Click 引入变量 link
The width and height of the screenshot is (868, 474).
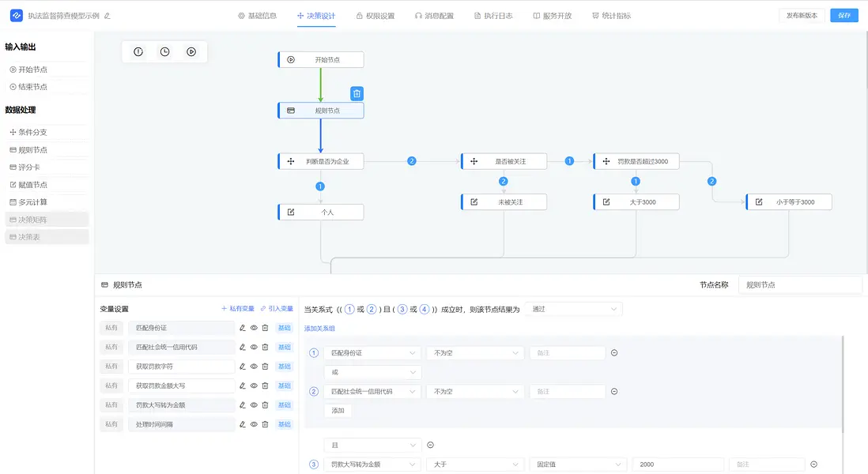[x=277, y=309]
